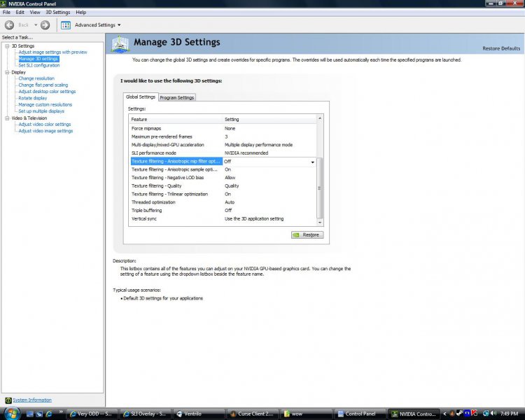Click the Restore button
Screen dimensions: 525x420
(x=307, y=235)
